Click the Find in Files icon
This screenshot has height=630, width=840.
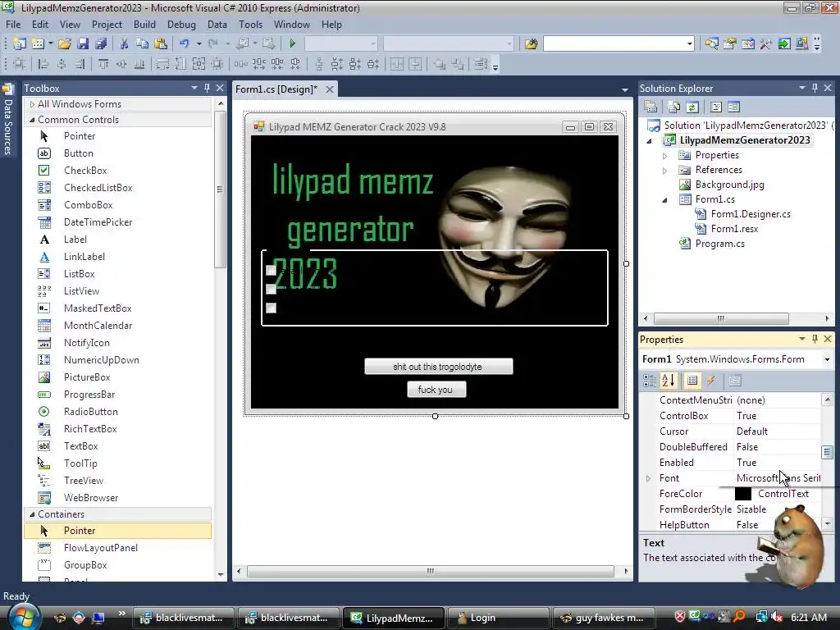pyautogui.click(x=531, y=43)
